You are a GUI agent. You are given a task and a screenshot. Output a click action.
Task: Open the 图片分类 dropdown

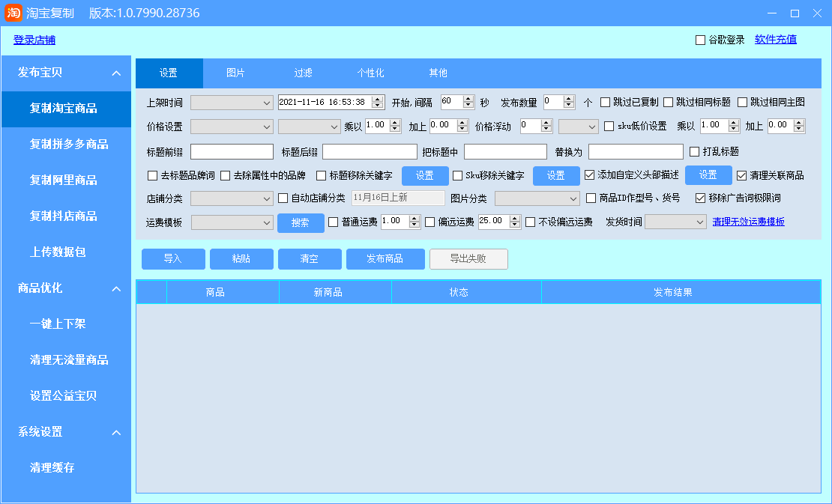537,198
